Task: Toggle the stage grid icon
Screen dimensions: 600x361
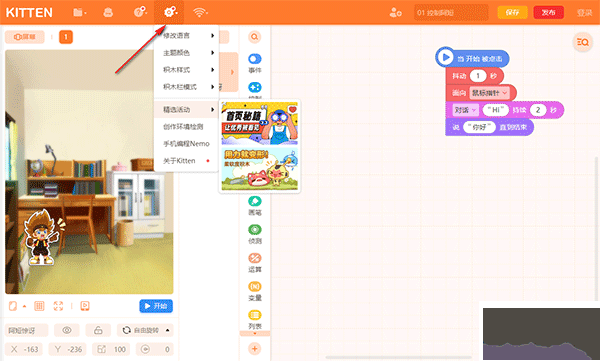Action: click(39, 306)
